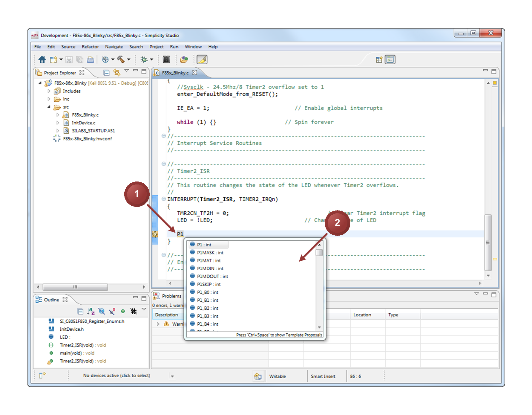
Task: Select InitDevice.c in Project Explorer
Action: (x=83, y=123)
